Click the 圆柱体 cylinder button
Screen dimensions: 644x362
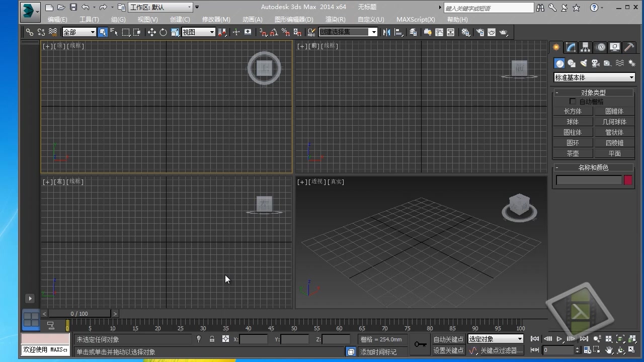pos(573,132)
